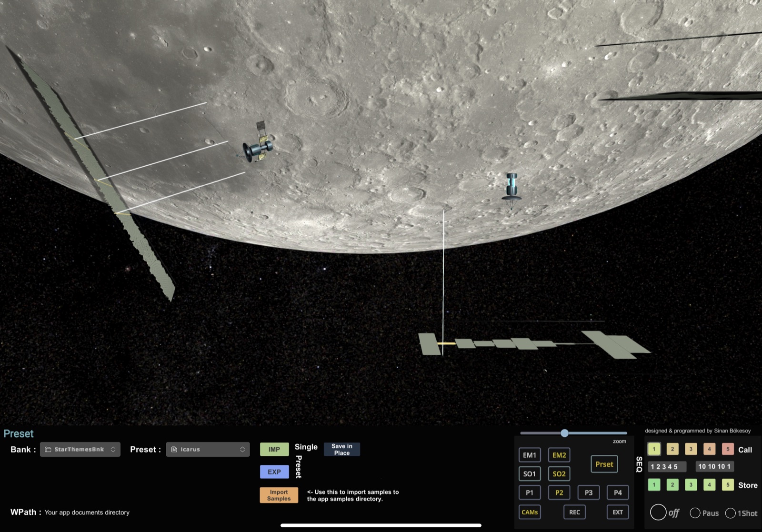Toggle the sequencer off circle switch
Viewport: 762px width, 532px height.
point(658,512)
